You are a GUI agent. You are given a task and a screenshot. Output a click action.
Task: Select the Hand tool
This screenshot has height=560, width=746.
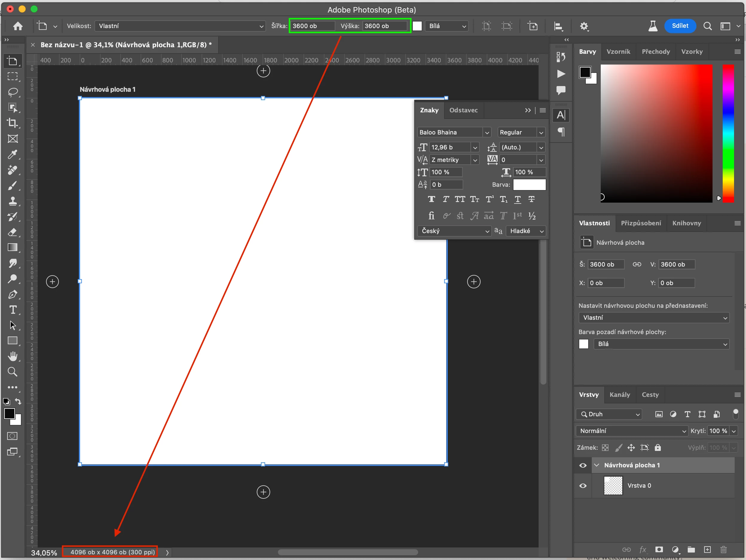pyautogui.click(x=13, y=356)
